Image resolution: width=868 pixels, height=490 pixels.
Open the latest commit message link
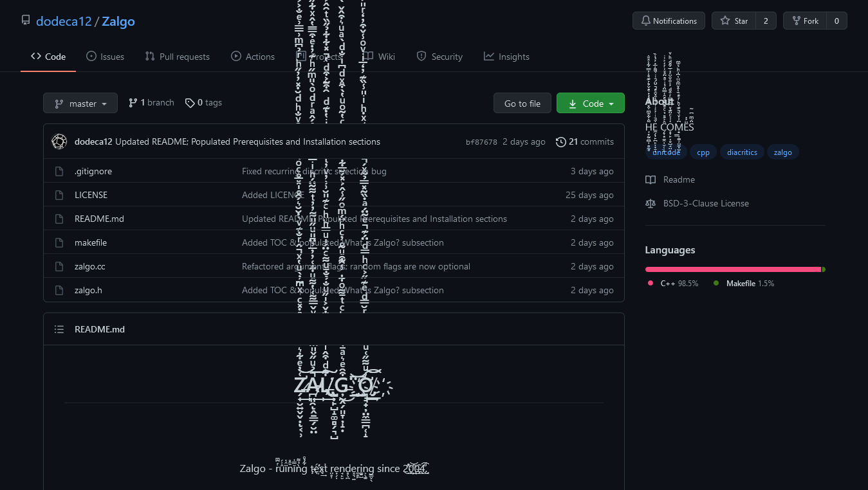tap(248, 141)
